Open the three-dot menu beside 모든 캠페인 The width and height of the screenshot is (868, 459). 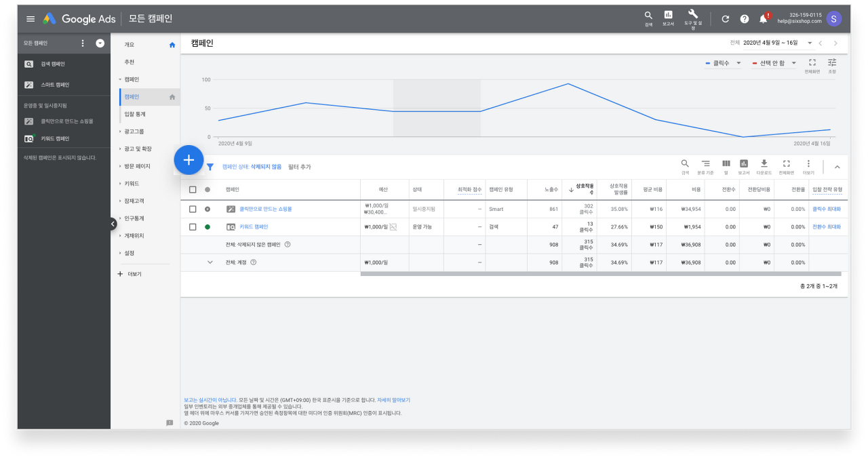pos(83,43)
